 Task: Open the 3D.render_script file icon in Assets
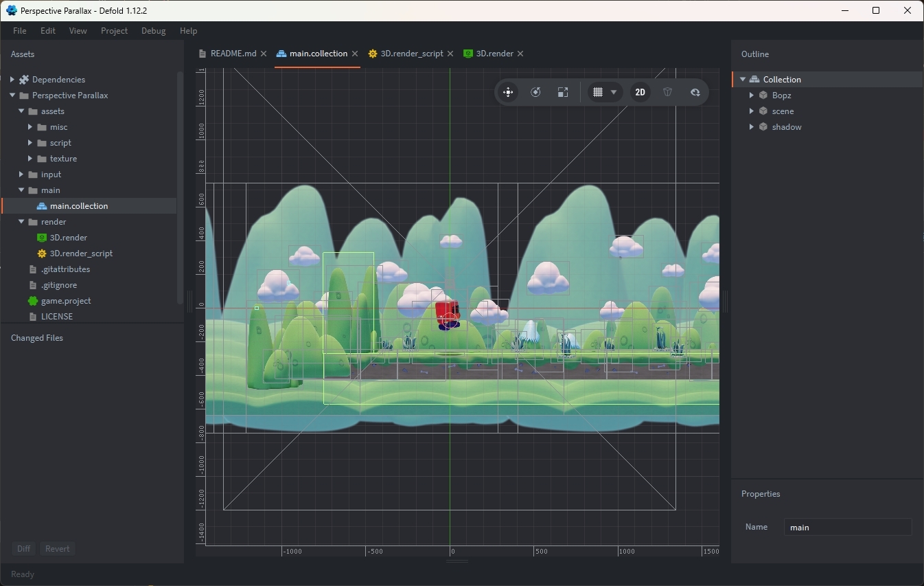(x=41, y=253)
